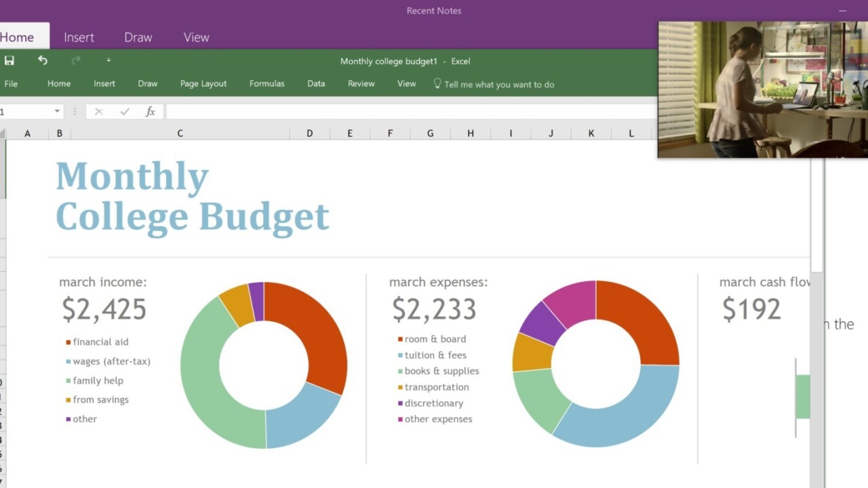Screen dimensions: 868x488
Task: Click the Select All corner of the grid
Action: (x=3, y=134)
